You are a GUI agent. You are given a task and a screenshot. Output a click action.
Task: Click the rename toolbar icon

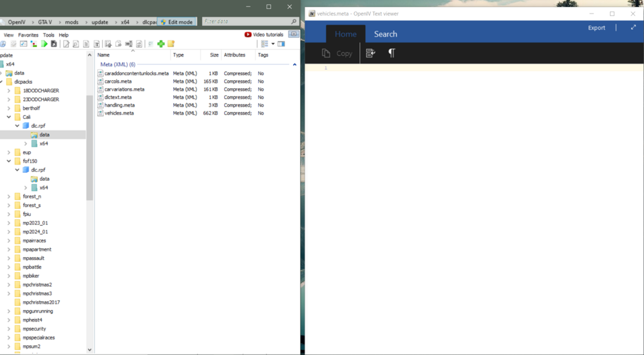coord(129,44)
